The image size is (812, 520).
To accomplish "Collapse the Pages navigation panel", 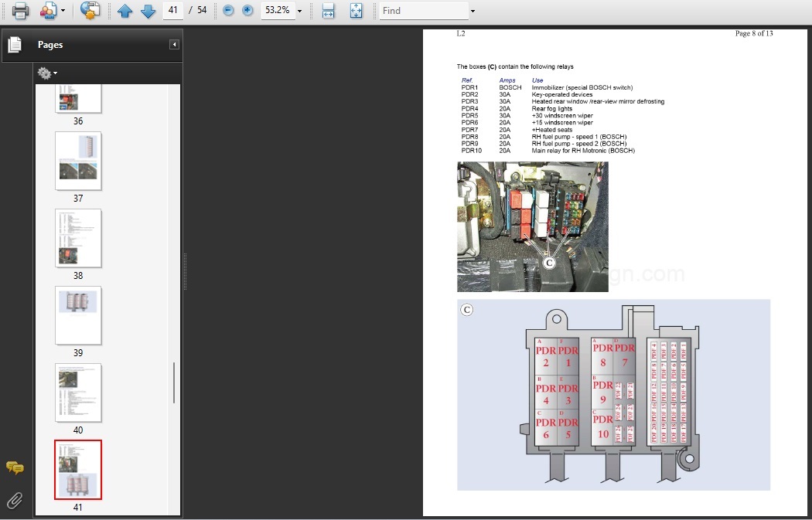I will click(174, 45).
